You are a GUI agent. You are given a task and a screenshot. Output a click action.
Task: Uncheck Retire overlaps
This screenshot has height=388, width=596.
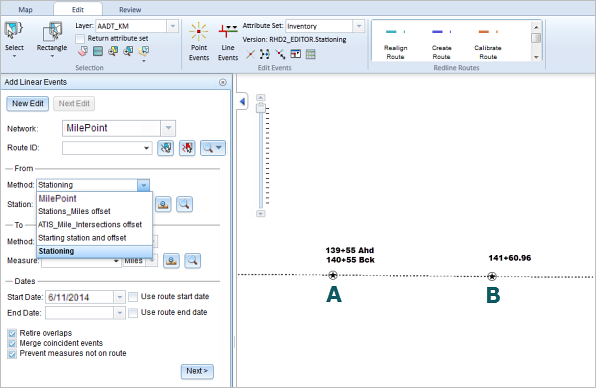(12, 333)
